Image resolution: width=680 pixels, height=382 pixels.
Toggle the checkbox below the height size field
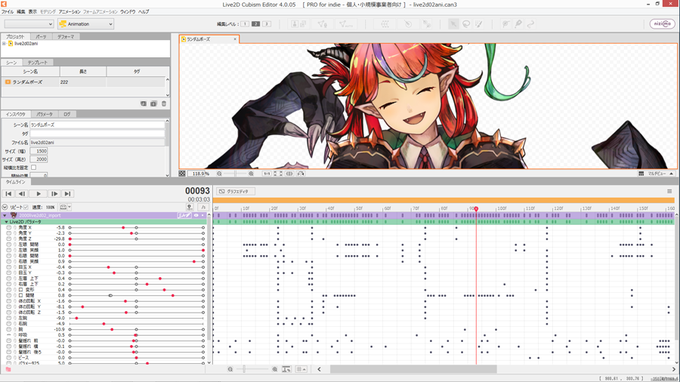(33, 167)
